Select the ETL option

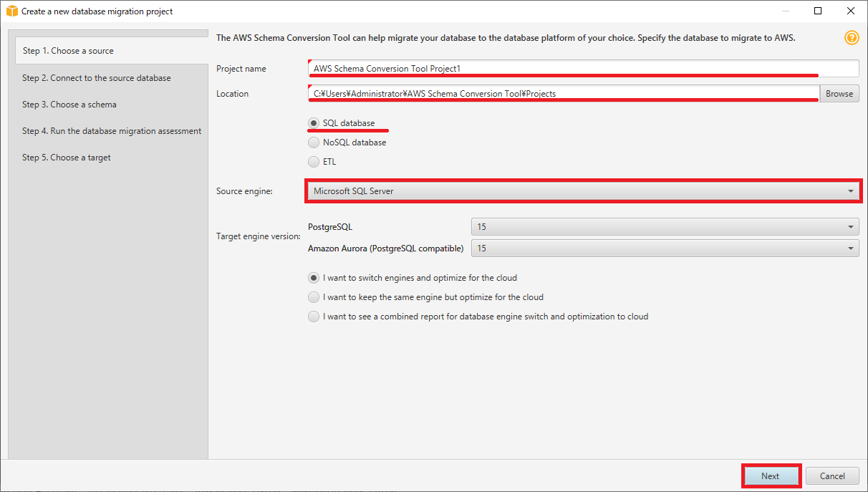tap(314, 161)
